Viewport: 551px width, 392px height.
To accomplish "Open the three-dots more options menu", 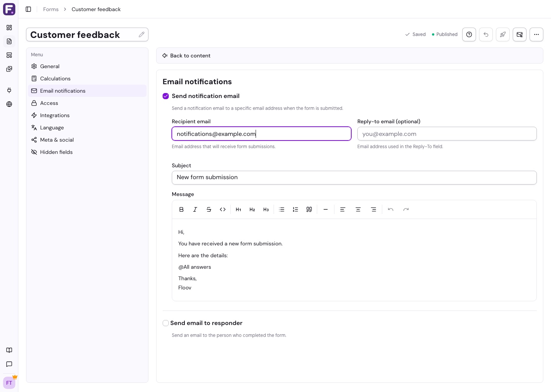I will (x=536, y=34).
